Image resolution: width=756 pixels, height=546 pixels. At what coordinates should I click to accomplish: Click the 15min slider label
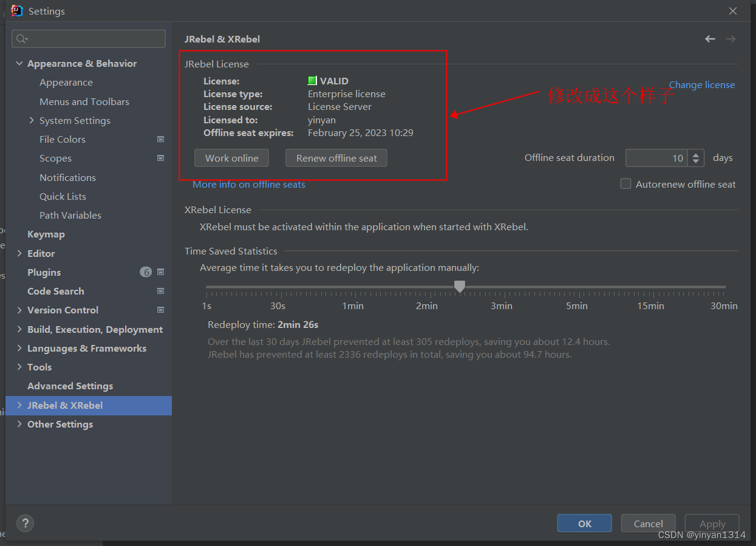click(x=650, y=305)
